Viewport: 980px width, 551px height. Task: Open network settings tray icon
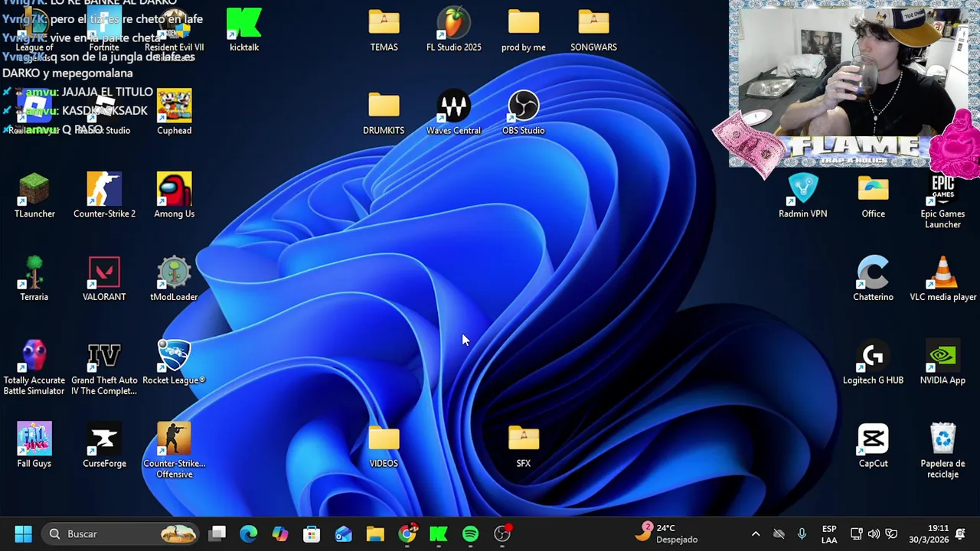tap(857, 534)
